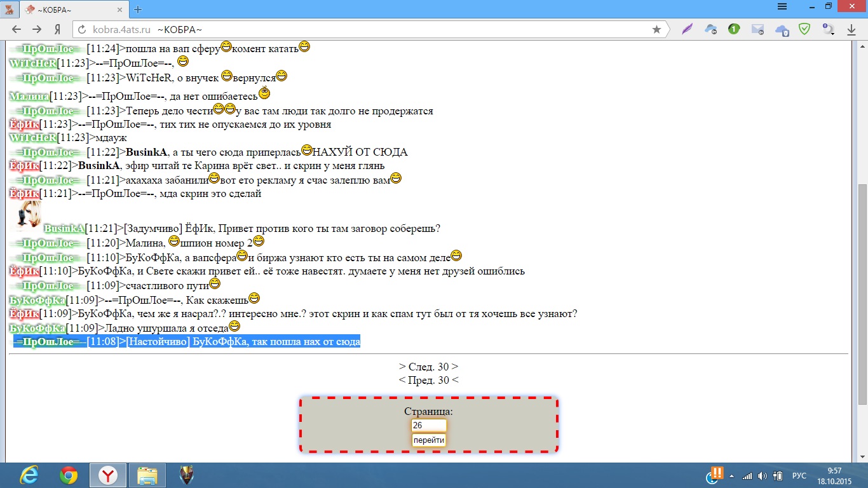Bookmark the page with the star icon

coord(656,29)
